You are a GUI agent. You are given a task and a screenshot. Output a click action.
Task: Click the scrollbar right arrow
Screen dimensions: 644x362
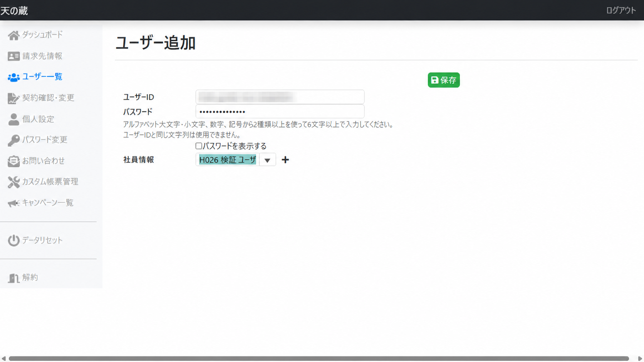pyautogui.click(x=640, y=359)
